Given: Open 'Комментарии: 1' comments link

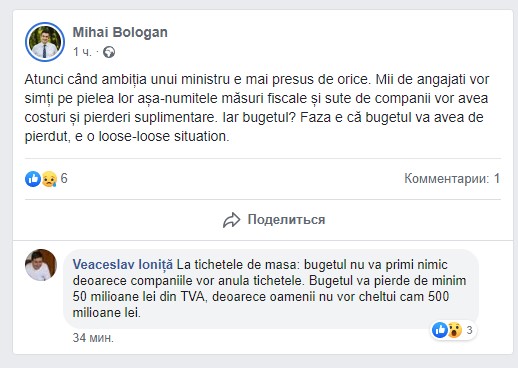Looking at the screenshot, I should (x=452, y=179).
